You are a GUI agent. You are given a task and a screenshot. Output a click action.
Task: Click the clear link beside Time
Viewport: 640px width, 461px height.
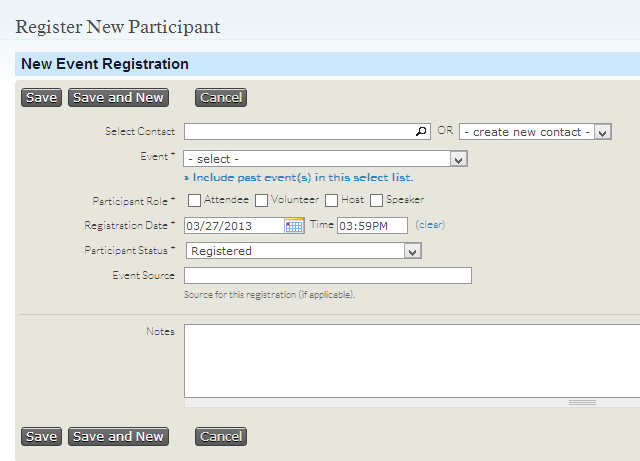coord(430,225)
